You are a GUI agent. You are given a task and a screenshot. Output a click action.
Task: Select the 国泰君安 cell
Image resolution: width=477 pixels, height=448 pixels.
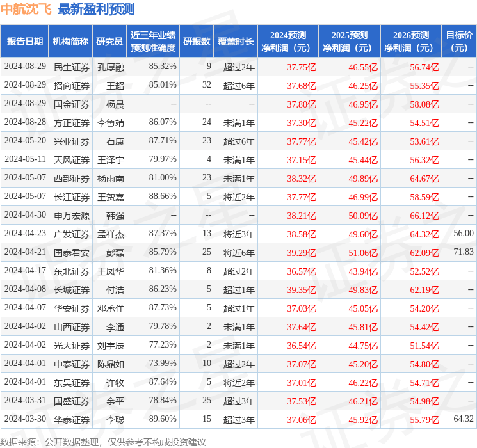(x=72, y=253)
